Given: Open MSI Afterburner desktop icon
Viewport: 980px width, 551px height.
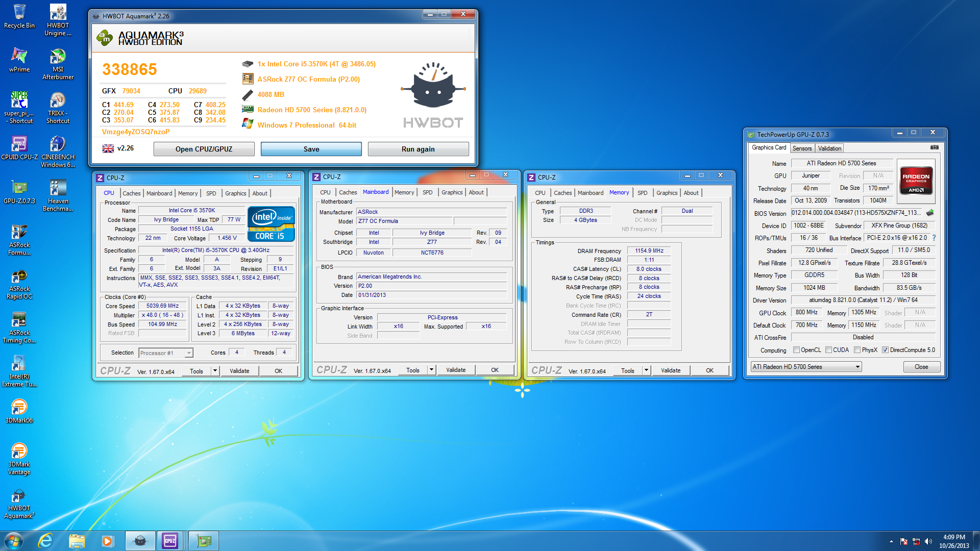Looking at the screenshot, I should 58,64.
